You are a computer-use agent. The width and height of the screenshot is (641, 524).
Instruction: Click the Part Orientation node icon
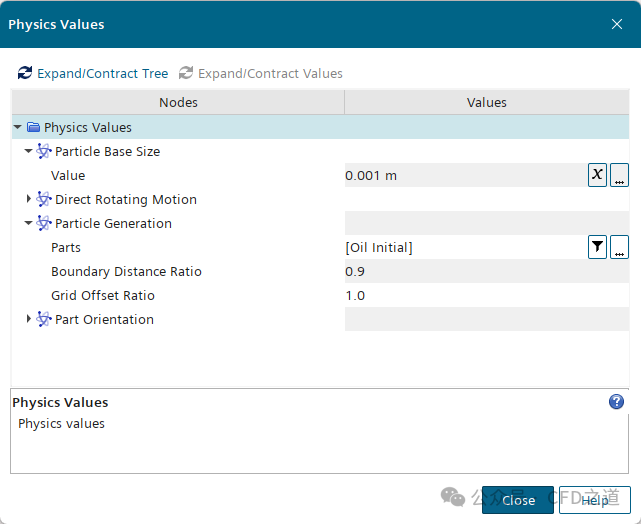pos(44,320)
